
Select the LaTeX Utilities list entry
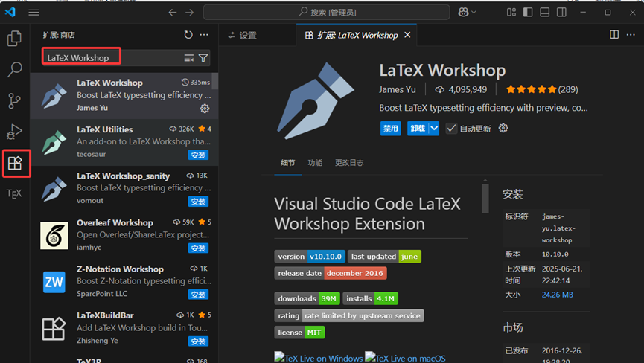click(x=124, y=142)
